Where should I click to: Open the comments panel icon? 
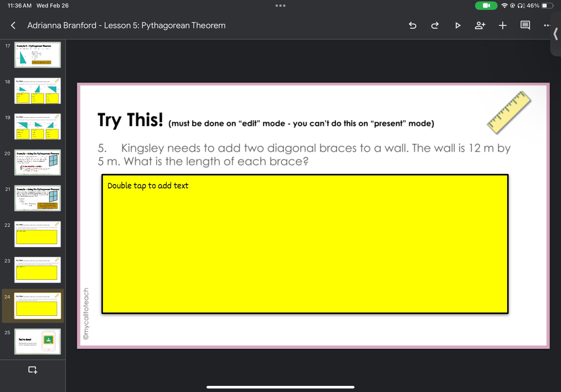pos(525,25)
